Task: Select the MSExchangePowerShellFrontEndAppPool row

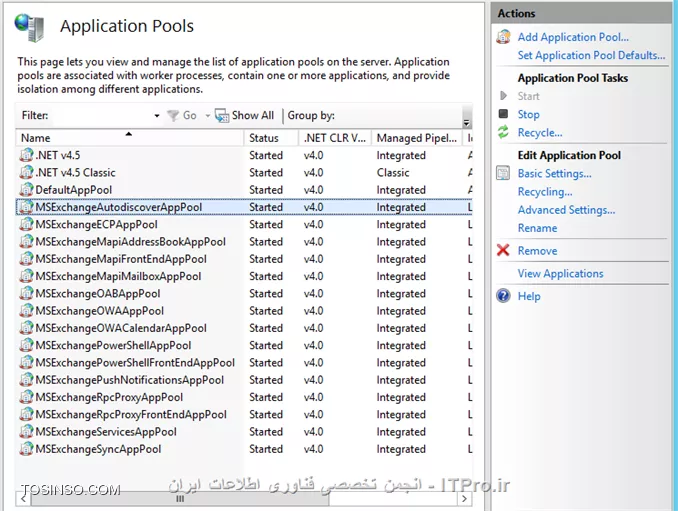Action: pyautogui.click(x=244, y=362)
